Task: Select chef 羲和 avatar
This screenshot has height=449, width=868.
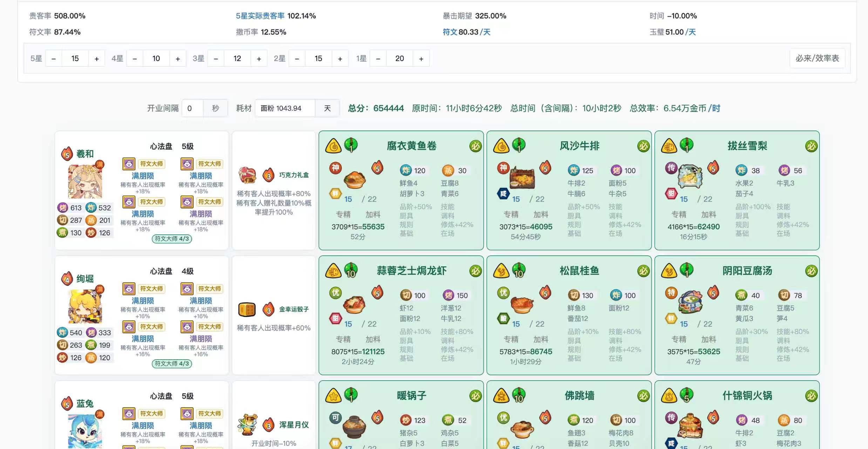Action: (x=85, y=181)
